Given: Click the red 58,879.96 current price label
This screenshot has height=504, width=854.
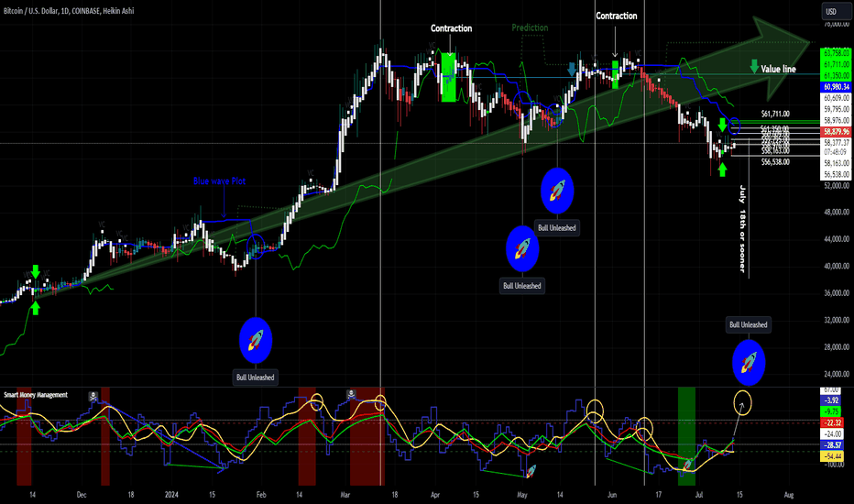Looking at the screenshot, I should tap(837, 132).
